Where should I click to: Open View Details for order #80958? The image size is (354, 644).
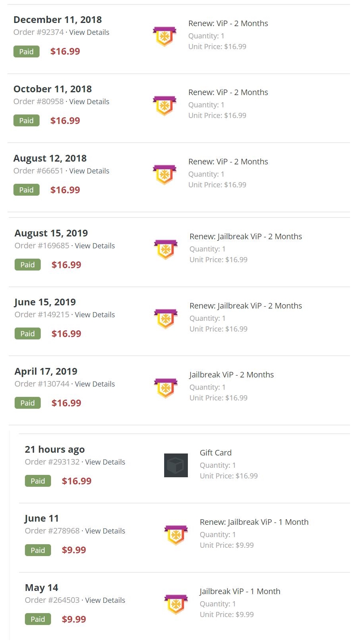click(x=89, y=102)
